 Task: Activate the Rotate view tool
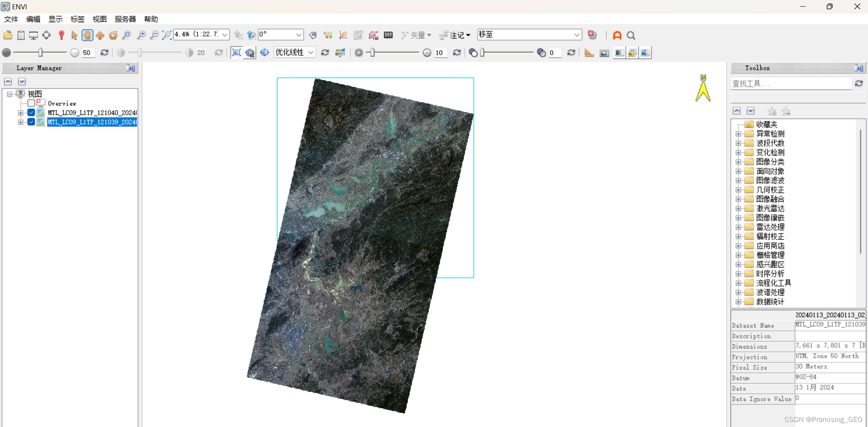(x=113, y=35)
